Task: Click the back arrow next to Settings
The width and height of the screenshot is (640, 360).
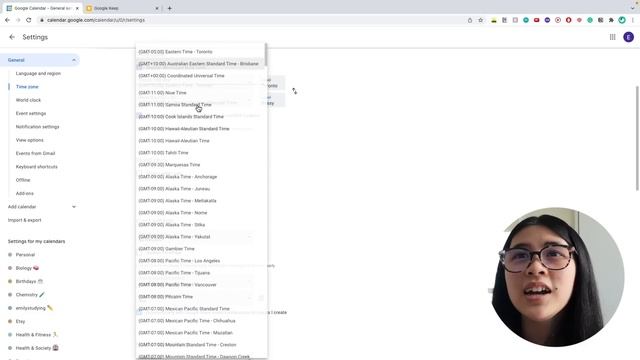Action: click(12, 37)
